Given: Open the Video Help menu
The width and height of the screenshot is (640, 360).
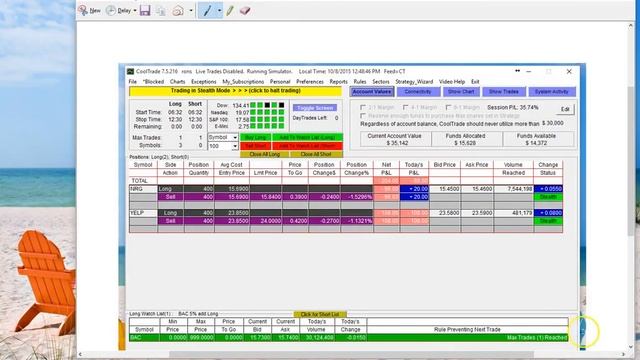Looking at the screenshot, I should tap(452, 82).
